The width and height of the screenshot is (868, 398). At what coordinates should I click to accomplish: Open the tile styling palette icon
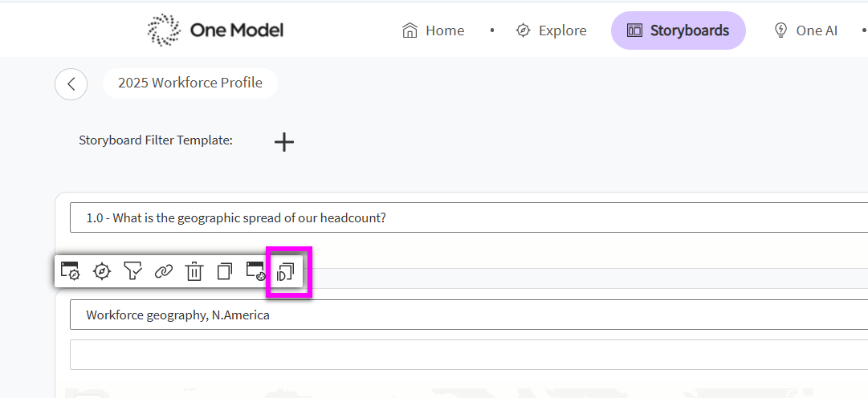pos(256,270)
